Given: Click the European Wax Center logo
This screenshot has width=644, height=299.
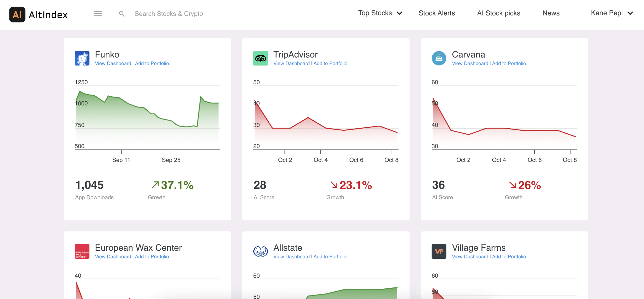Looking at the screenshot, I should (82, 251).
